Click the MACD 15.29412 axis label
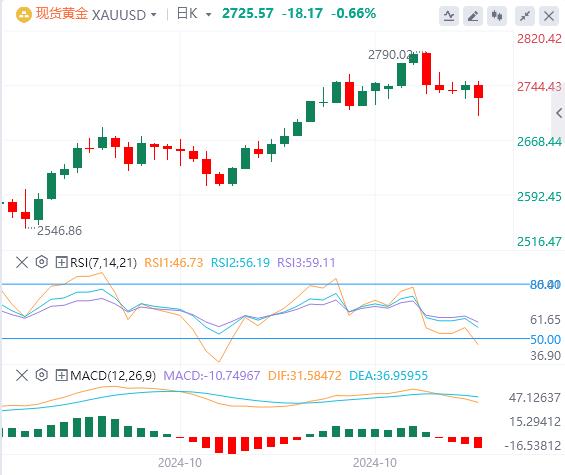 click(x=535, y=422)
